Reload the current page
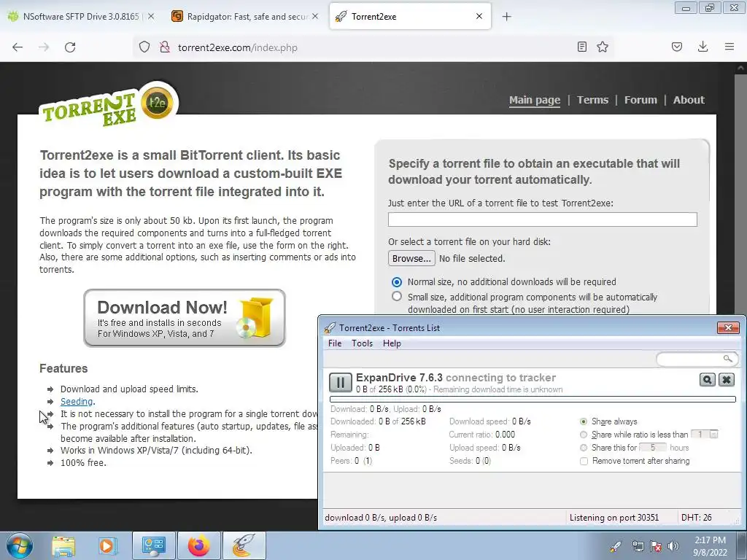The image size is (747, 560). 70,47
